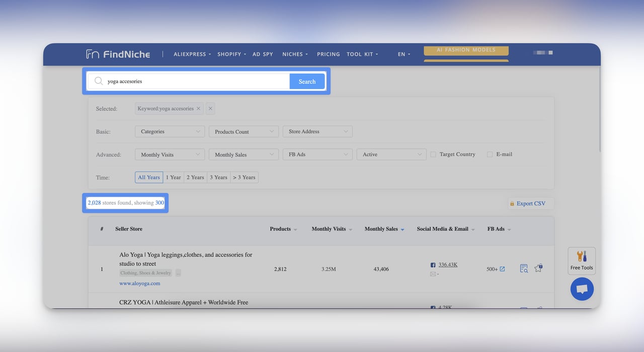This screenshot has width=644, height=352.
Task: Open the Free Tools widget
Action: pos(582,260)
